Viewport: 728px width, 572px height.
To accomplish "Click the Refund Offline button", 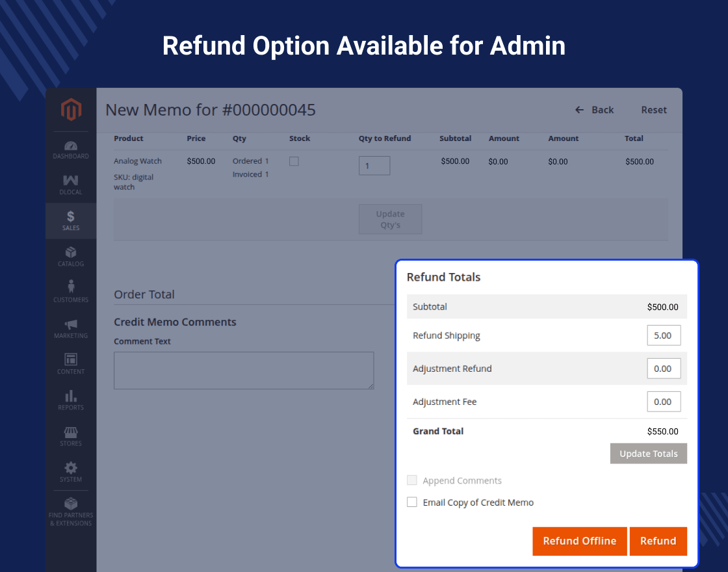I will (579, 541).
